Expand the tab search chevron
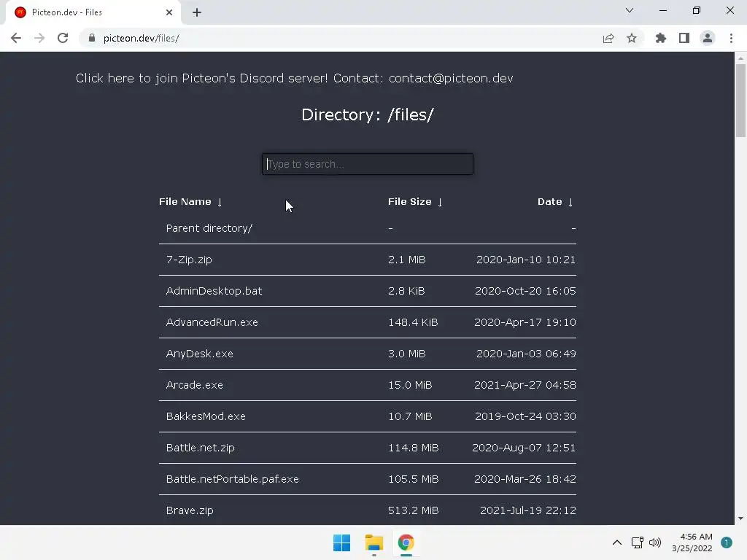 point(630,10)
